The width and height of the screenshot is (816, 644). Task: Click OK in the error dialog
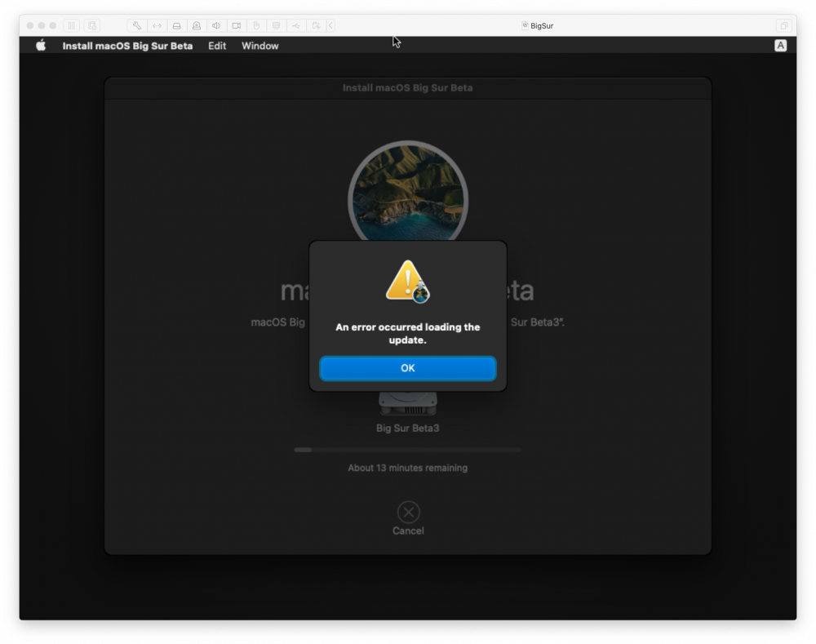(x=407, y=368)
